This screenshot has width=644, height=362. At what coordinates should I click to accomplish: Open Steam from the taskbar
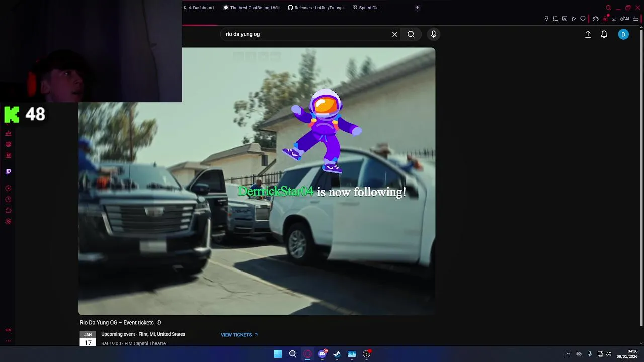337,354
